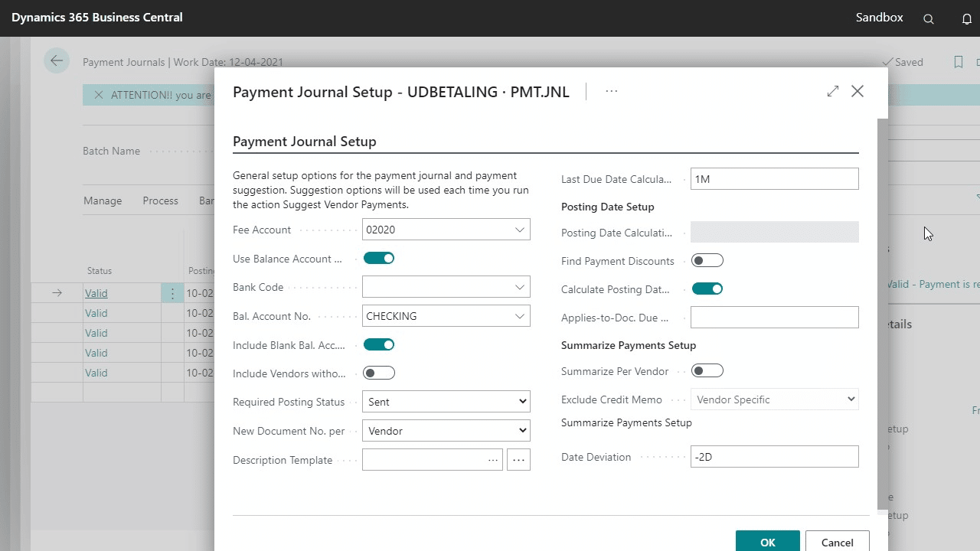980x551 pixels.
Task: Open more options next to the dialog title
Action: (611, 91)
